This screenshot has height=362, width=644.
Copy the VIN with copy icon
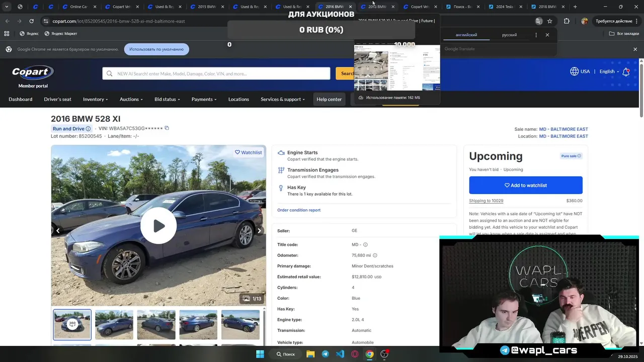click(167, 128)
